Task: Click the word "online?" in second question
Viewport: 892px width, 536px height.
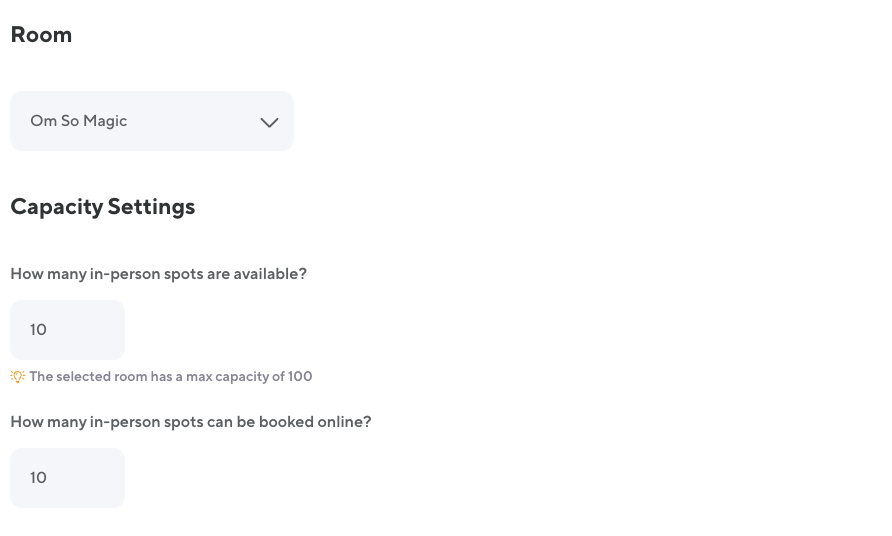Action: coord(342,422)
